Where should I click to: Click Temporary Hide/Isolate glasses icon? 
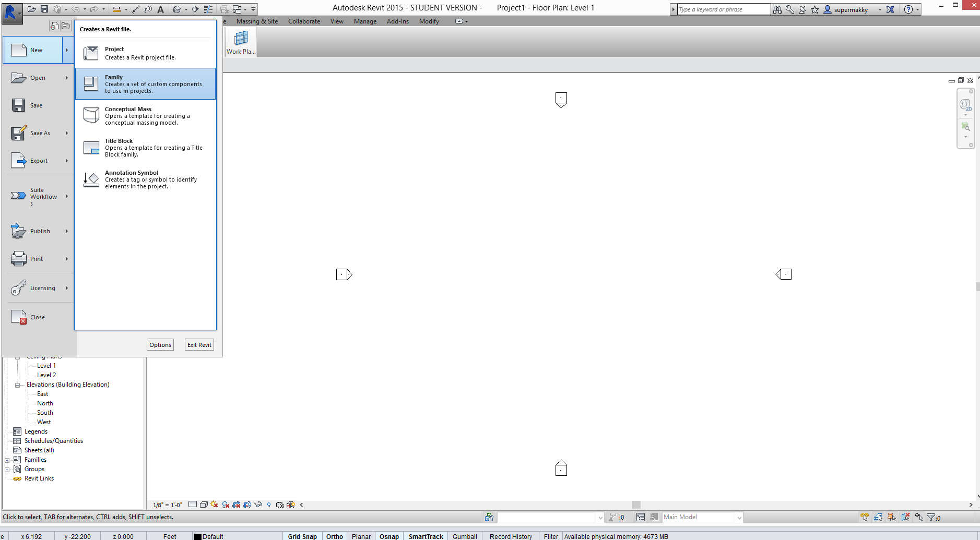coord(258,505)
